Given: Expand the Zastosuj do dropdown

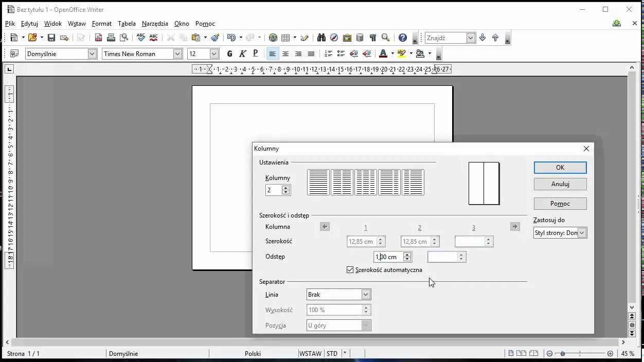Looking at the screenshot, I should pos(582,233).
